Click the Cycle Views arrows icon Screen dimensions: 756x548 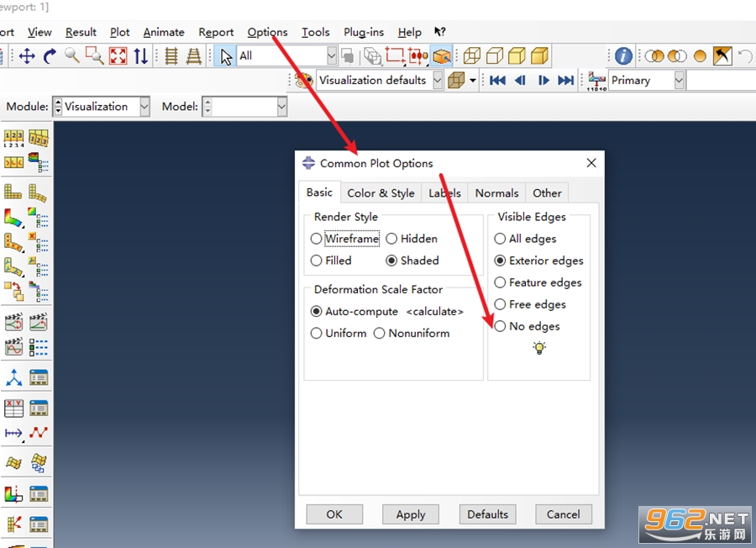click(141, 56)
